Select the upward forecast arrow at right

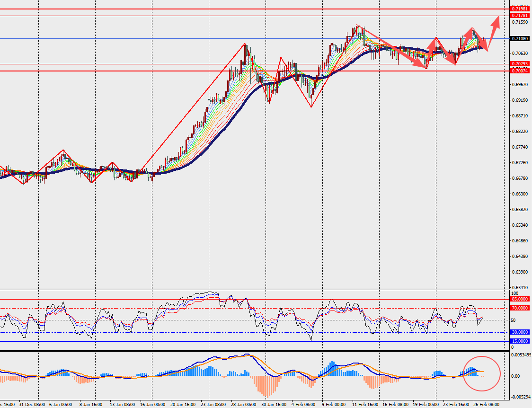coord(494,29)
